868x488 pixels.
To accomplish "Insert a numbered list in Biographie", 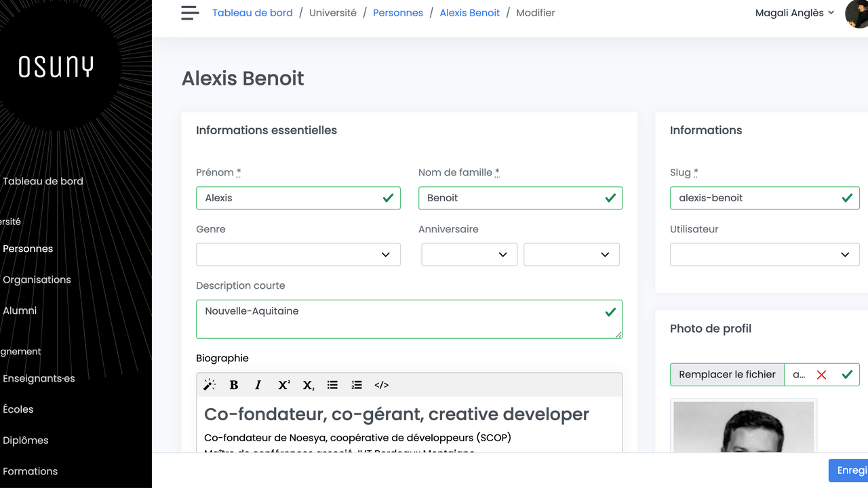I will pos(357,385).
